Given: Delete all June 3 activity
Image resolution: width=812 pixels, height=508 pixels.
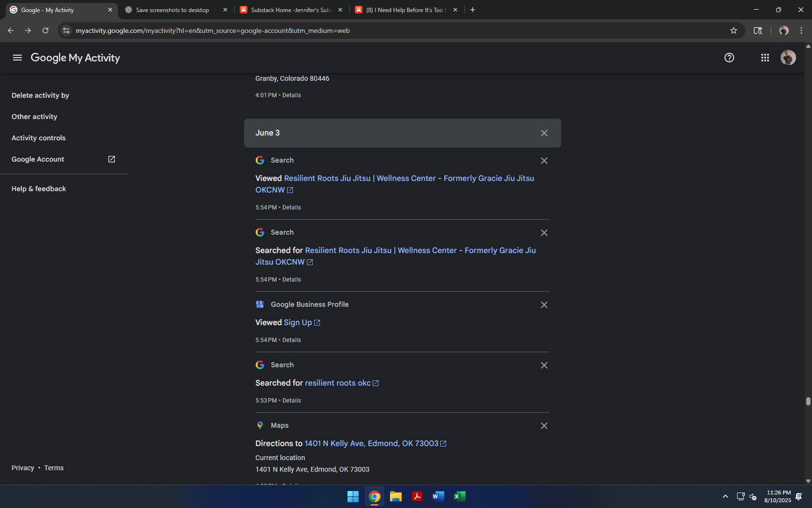Looking at the screenshot, I should click(x=544, y=133).
